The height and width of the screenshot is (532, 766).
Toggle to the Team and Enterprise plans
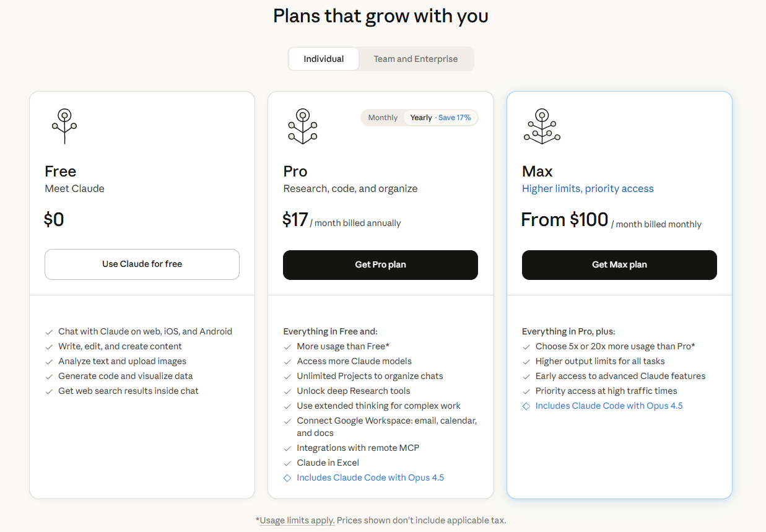click(x=416, y=58)
